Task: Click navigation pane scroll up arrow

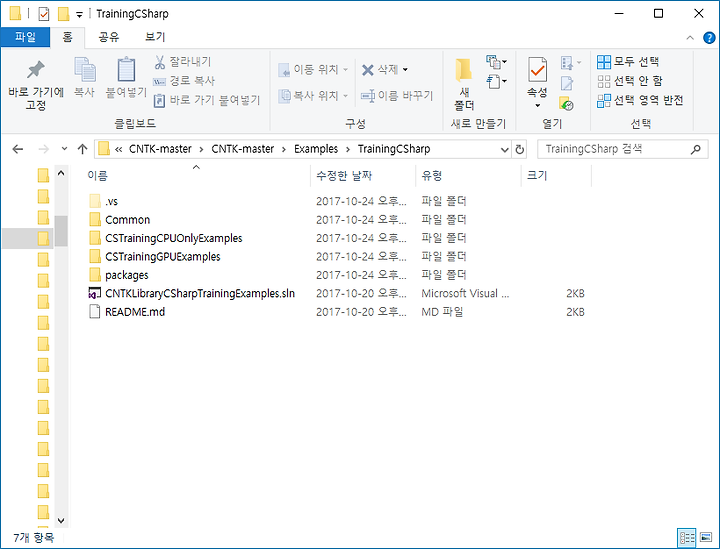Action: [x=61, y=173]
